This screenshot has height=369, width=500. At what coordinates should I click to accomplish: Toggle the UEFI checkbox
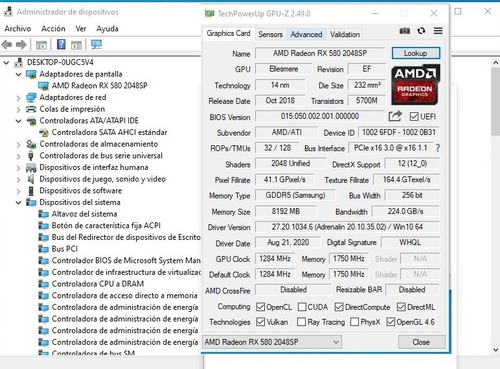point(414,117)
